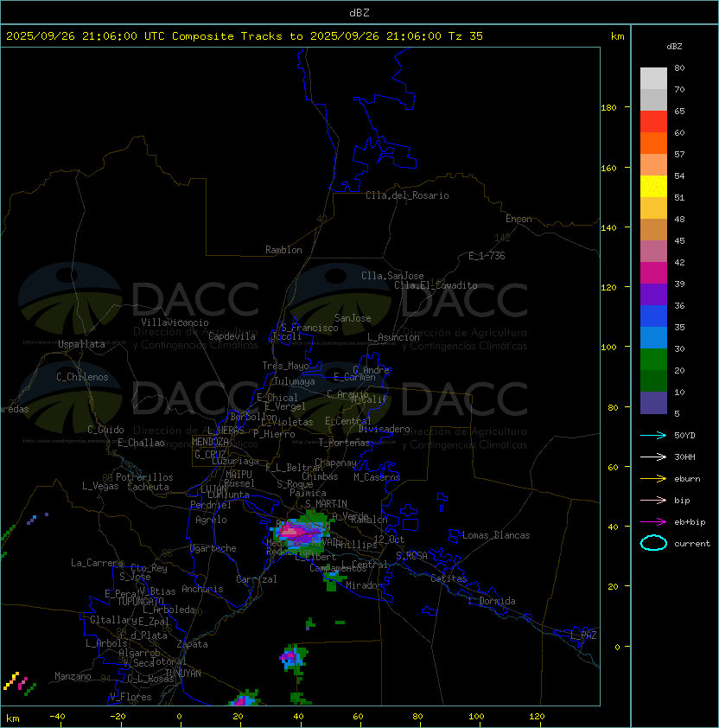Click the Ramblon label in the north

pos(283,250)
